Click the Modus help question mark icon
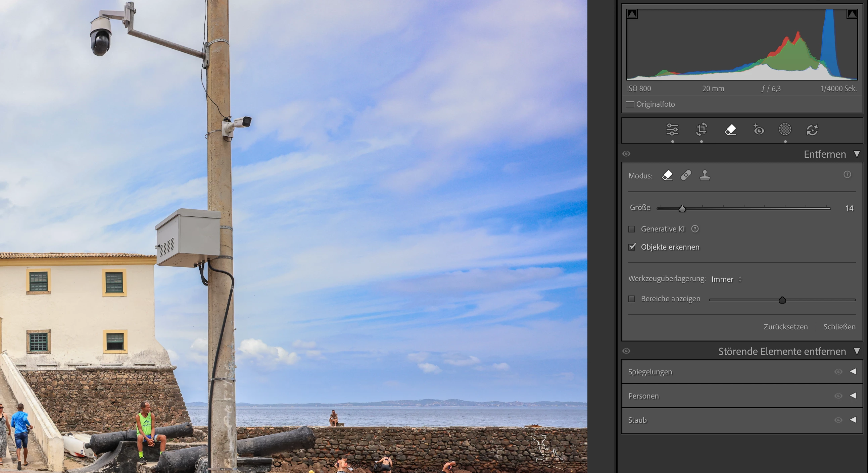Screen dimensions: 868x473 click(x=847, y=174)
